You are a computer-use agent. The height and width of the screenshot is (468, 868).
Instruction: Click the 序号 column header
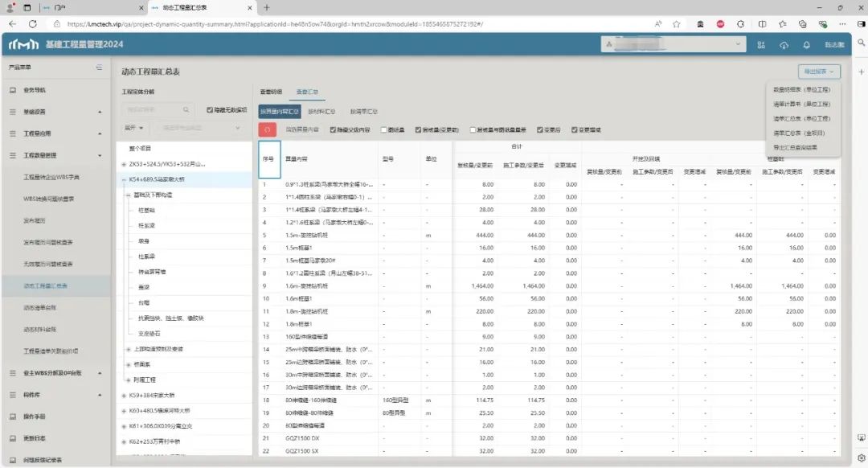269,159
